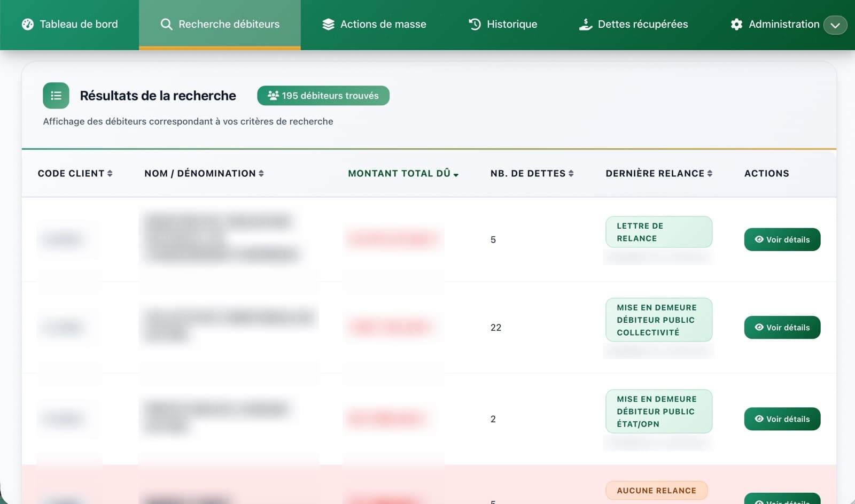This screenshot has width=855, height=504.
Task: Click the Aucune relance badge
Action: click(x=657, y=491)
